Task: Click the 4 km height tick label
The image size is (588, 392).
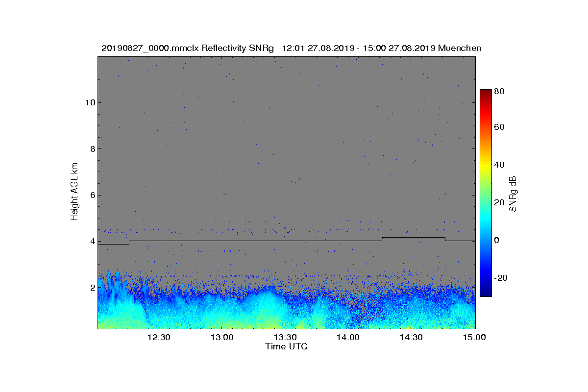Action: pyautogui.click(x=92, y=241)
